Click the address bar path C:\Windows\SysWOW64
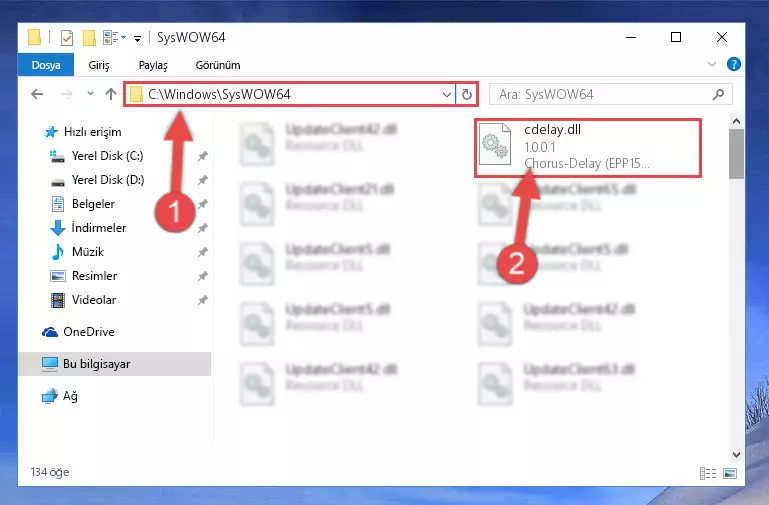This screenshot has width=769, height=505. [219, 94]
